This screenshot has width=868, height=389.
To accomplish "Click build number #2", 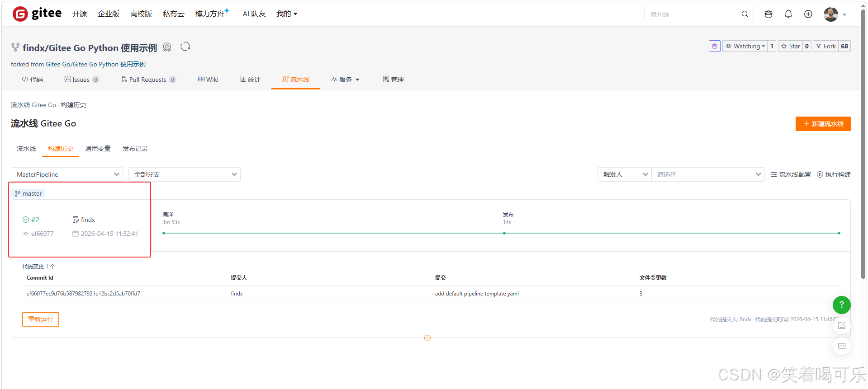I will point(35,220).
